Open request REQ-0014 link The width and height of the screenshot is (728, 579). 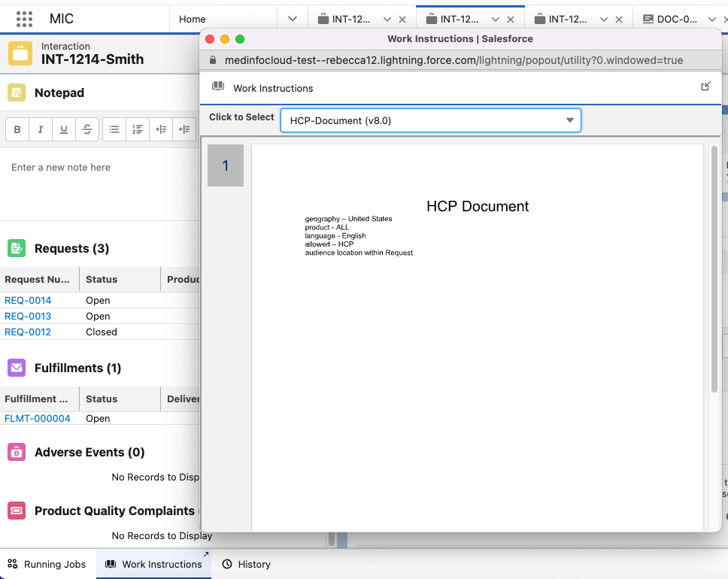click(28, 300)
